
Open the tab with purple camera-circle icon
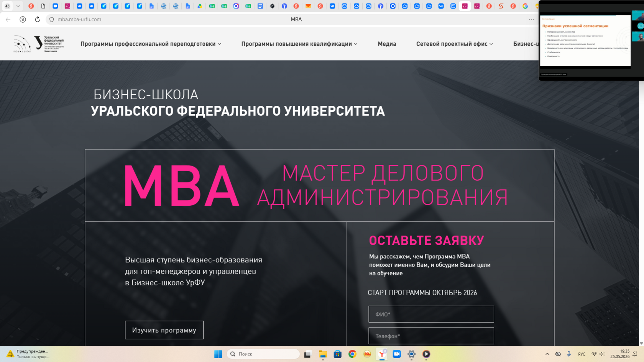pos(236,6)
